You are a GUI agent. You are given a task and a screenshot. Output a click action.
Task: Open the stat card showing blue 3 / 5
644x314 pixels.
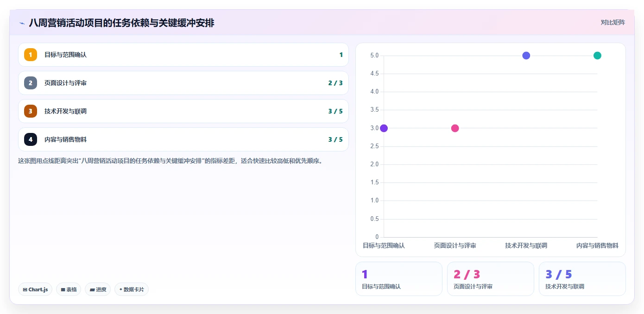pos(582,279)
